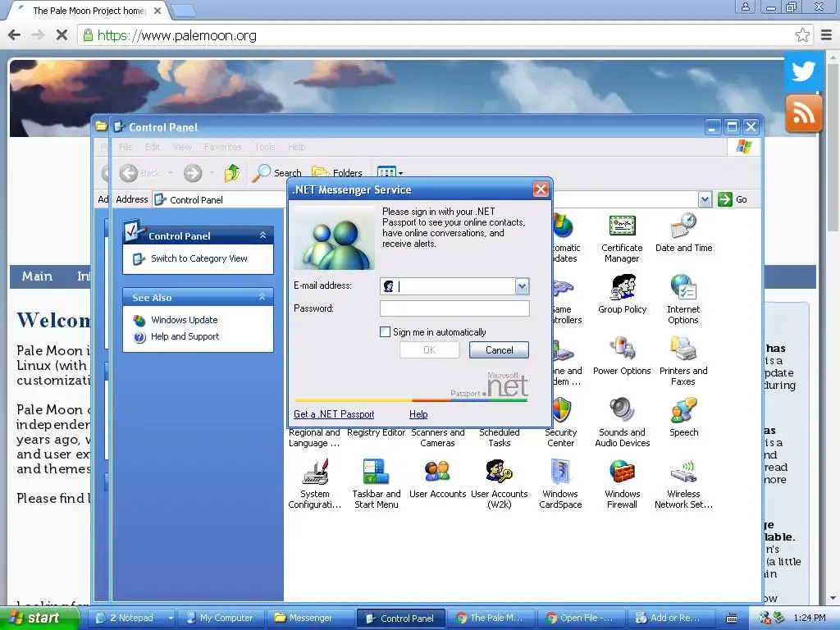
Task: Open the browser hamburger menu
Action: [826, 35]
